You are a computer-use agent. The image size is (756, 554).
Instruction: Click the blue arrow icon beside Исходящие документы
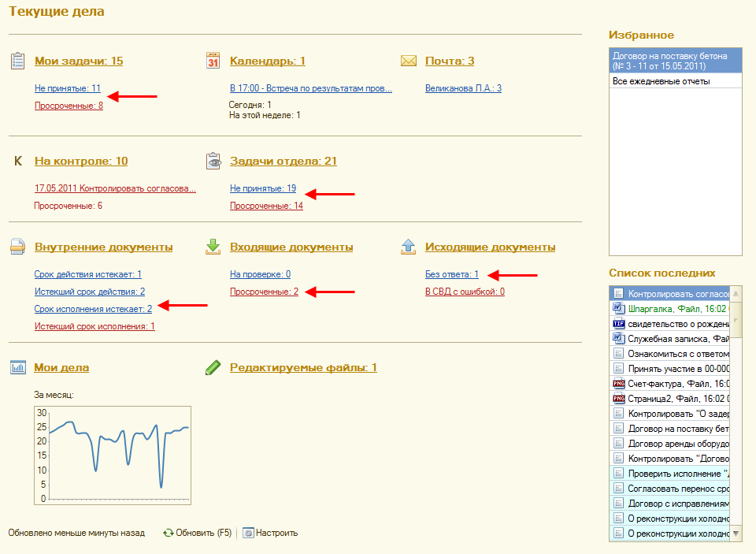(408, 247)
